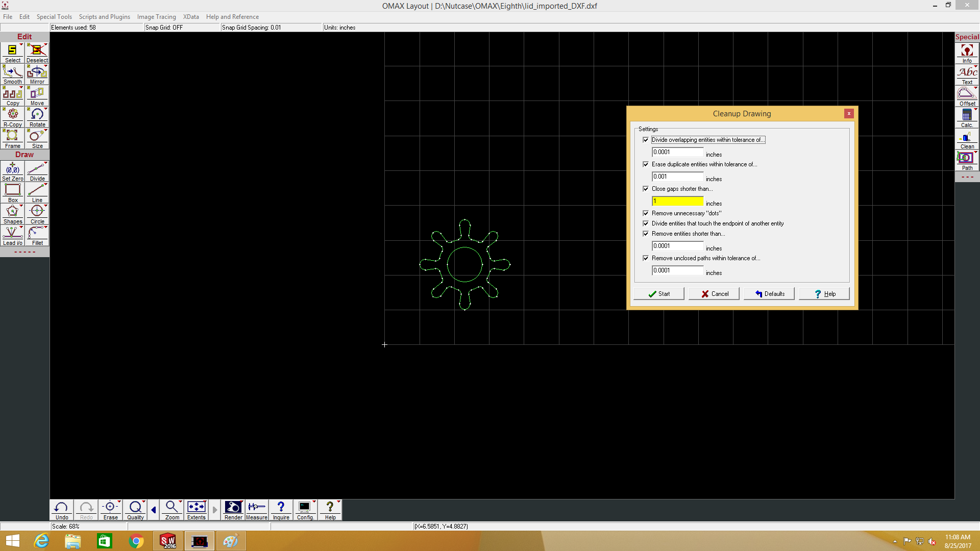Image resolution: width=980 pixels, height=551 pixels.
Task: Click the Measure tool
Action: point(256,510)
